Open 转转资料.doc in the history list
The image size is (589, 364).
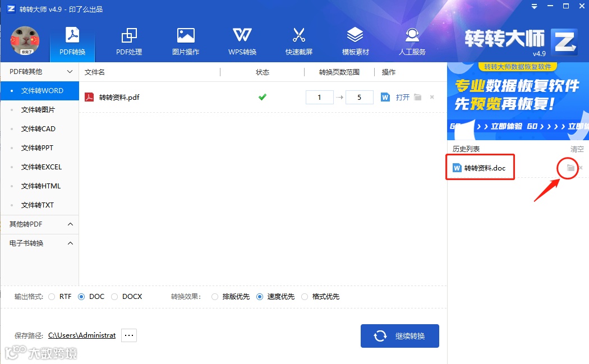coord(485,168)
